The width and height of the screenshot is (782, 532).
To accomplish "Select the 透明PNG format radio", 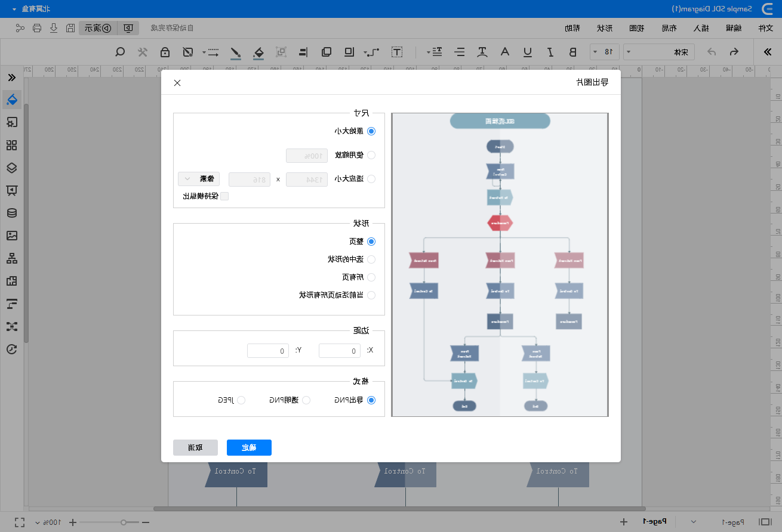I will tap(306, 400).
